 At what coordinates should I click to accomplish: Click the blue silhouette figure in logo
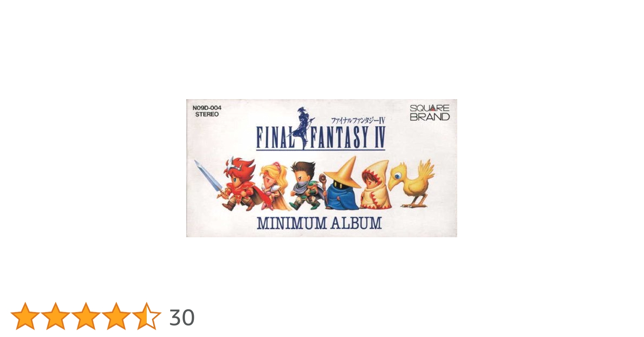(302, 128)
